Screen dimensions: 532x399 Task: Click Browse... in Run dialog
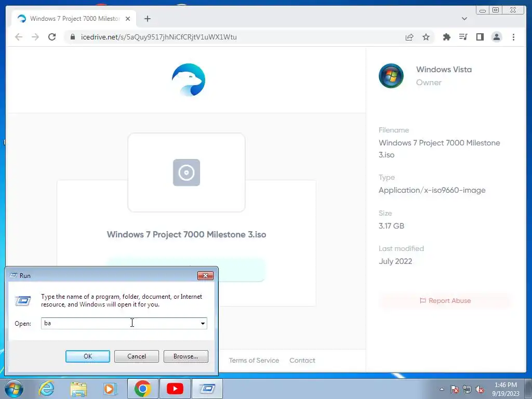coord(185,356)
